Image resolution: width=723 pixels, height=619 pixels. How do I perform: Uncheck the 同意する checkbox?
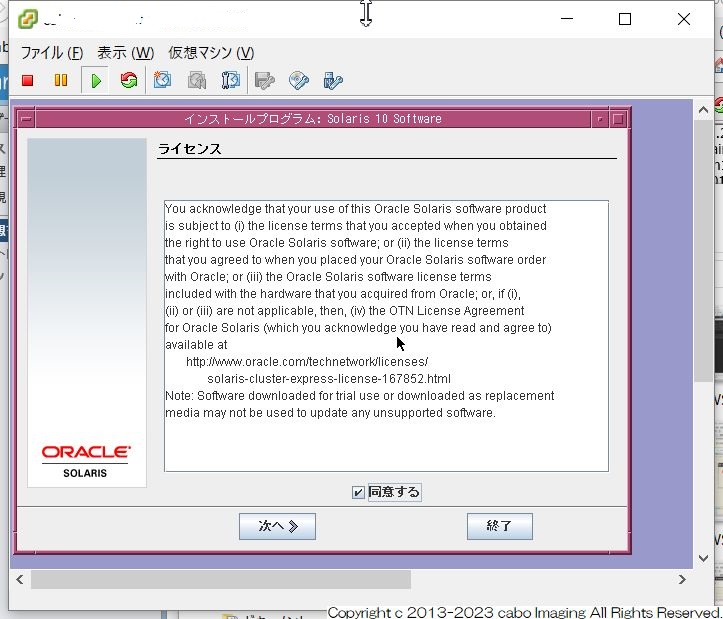point(358,493)
